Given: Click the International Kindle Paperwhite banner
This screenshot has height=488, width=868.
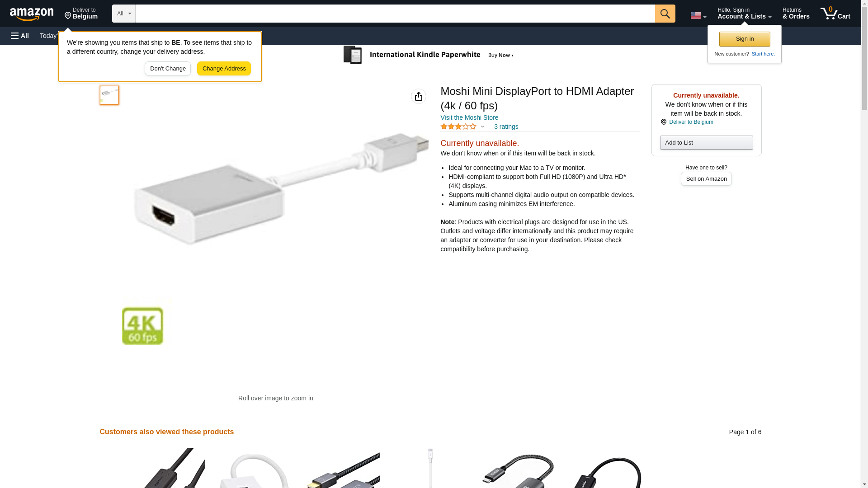Looking at the screenshot, I should 429,55.
